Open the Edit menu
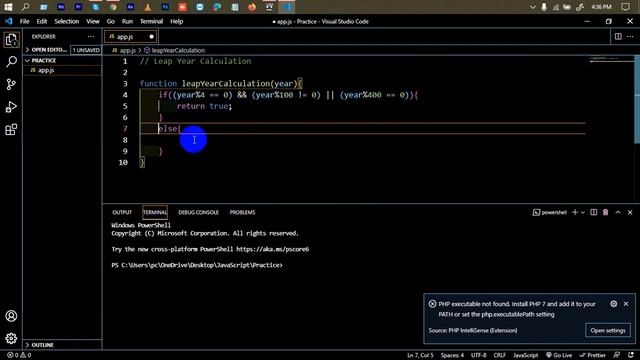The image size is (640, 360). pyautogui.click(x=42, y=21)
